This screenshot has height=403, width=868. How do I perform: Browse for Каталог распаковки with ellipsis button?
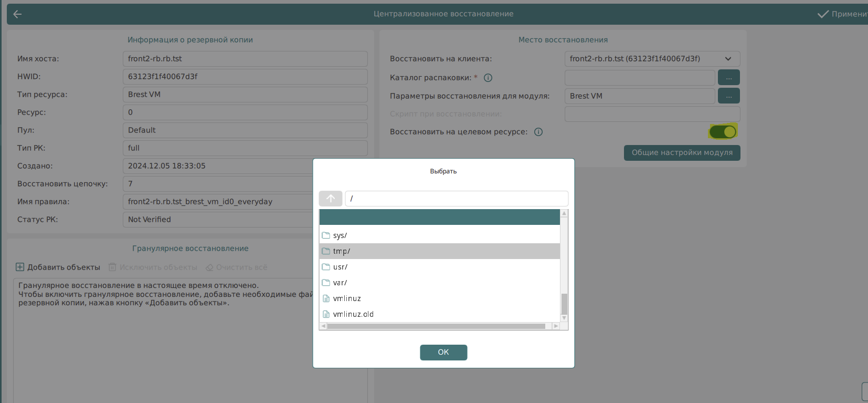click(x=729, y=78)
